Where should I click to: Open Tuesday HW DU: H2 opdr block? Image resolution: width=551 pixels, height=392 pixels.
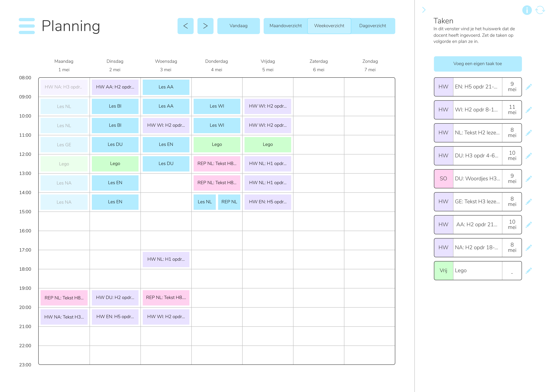point(115,298)
